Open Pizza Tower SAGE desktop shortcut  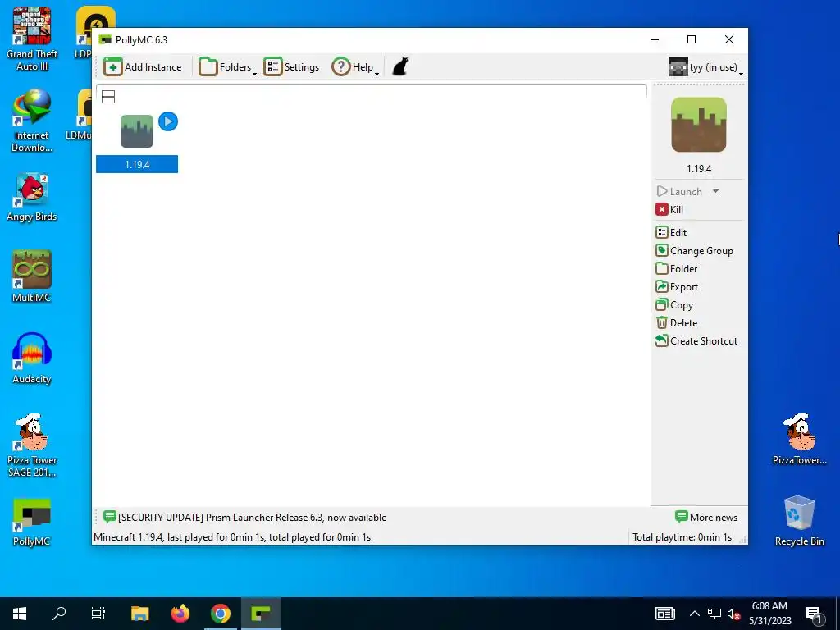tap(32, 445)
